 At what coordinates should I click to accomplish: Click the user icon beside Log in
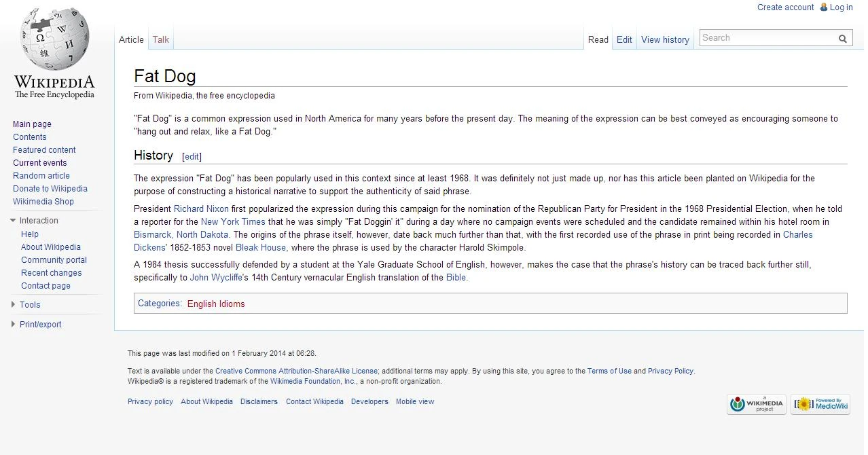click(823, 7)
